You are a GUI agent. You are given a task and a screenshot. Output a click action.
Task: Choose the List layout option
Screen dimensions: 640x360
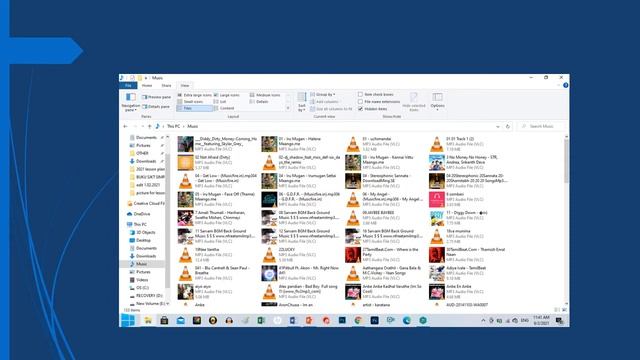220,102
